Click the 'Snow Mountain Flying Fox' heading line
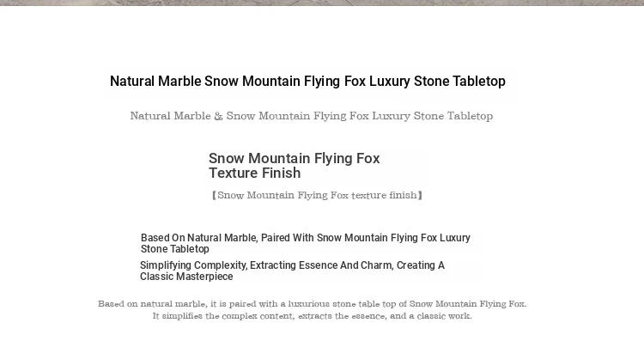This screenshot has height=347, width=644. [294, 158]
